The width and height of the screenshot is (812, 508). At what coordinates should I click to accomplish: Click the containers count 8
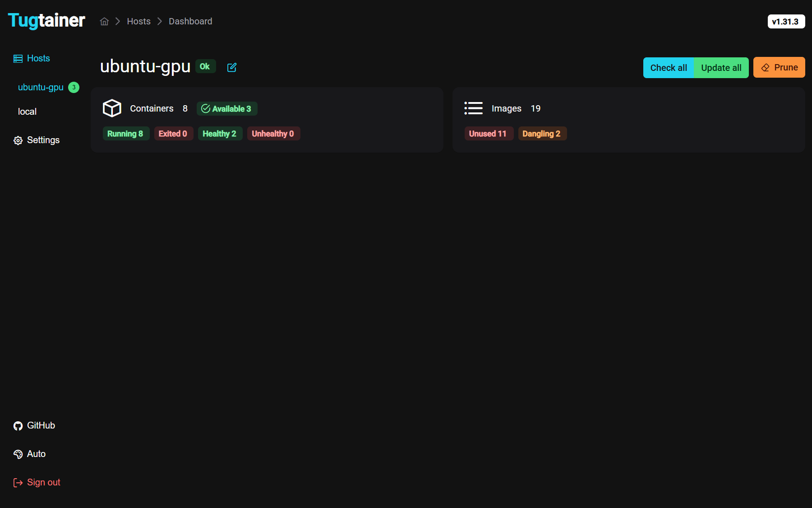185,108
